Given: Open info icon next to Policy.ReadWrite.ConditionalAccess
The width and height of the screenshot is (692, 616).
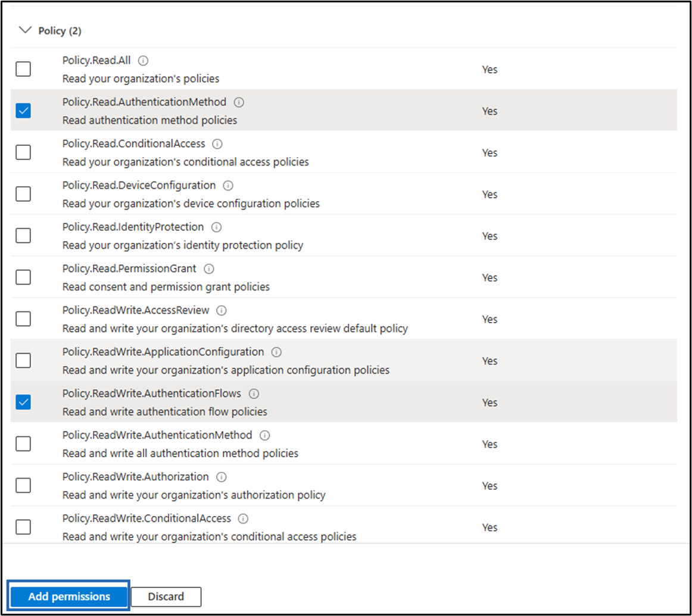Looking at the screenshot, I should click(243, 518).
